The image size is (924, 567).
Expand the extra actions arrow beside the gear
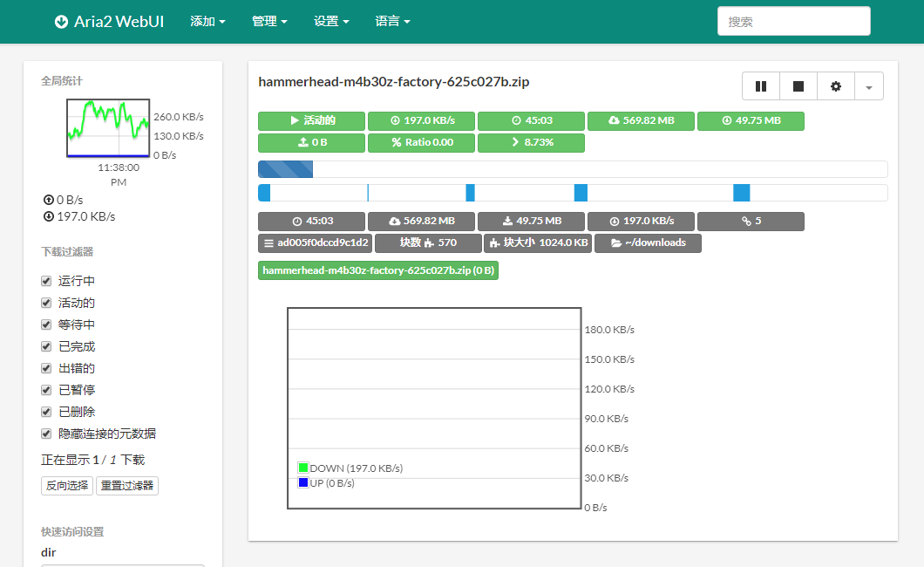coord(869,85)
